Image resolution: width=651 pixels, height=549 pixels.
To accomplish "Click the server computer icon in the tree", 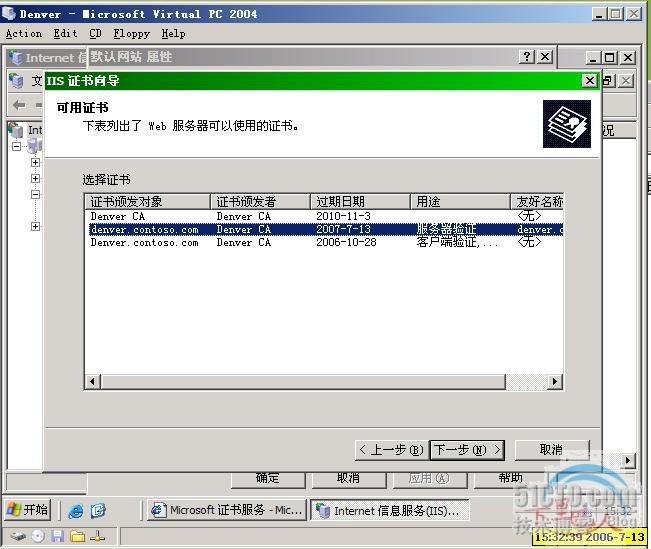I will pyautogui.click(x=34, y=146).
